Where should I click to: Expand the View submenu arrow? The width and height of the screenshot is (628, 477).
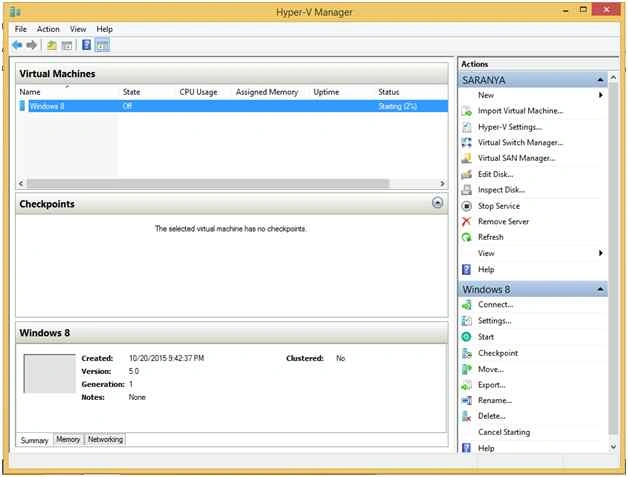[x=600, y=253]
